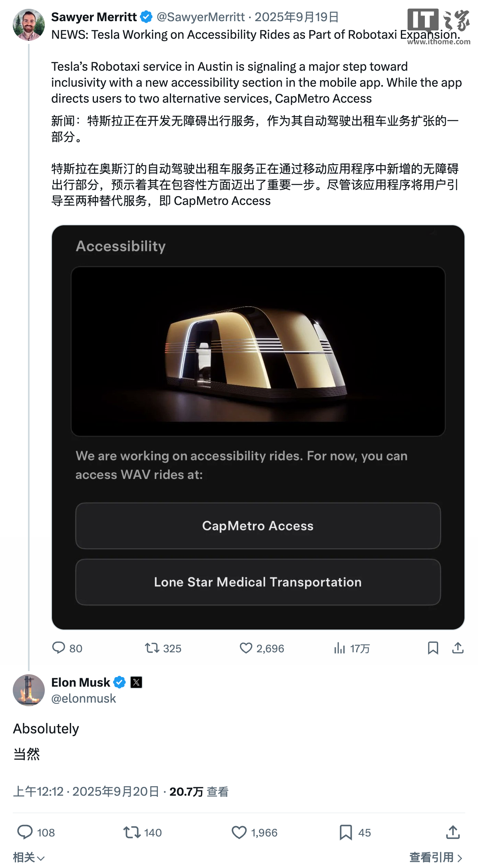
Task: Like Elon Musk's reply with 1,966 likes
Action: (239, 832)
